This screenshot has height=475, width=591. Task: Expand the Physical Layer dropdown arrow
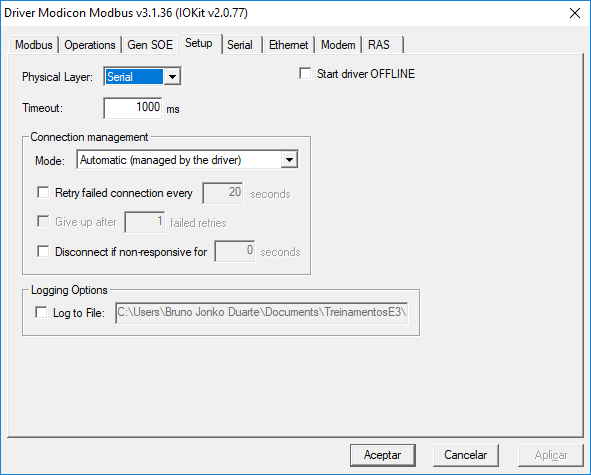point(172,77)
